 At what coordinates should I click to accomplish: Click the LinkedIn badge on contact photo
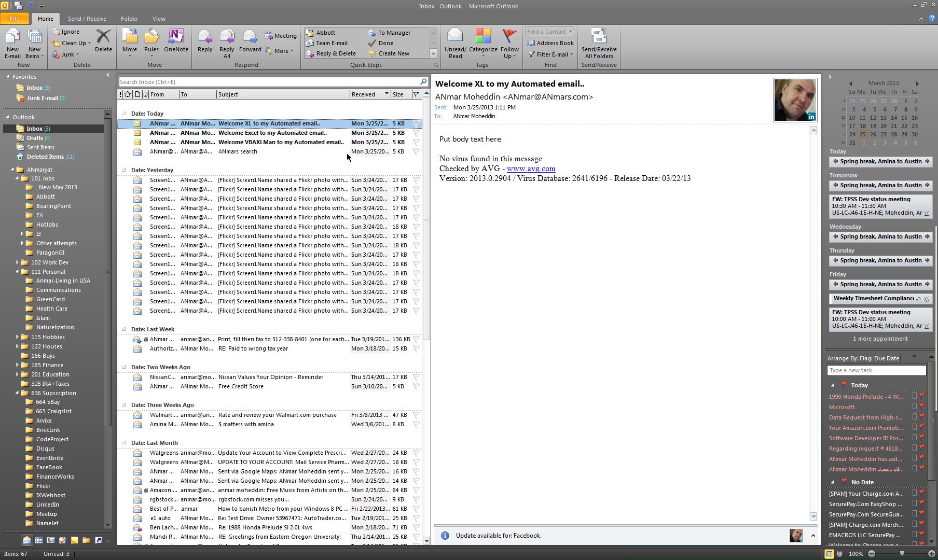click(x=811, y=117)
